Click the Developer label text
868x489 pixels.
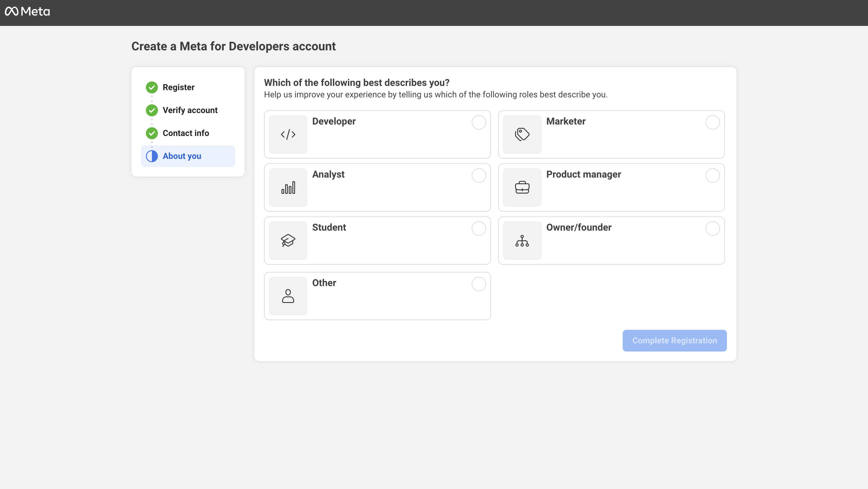[334, 121]
